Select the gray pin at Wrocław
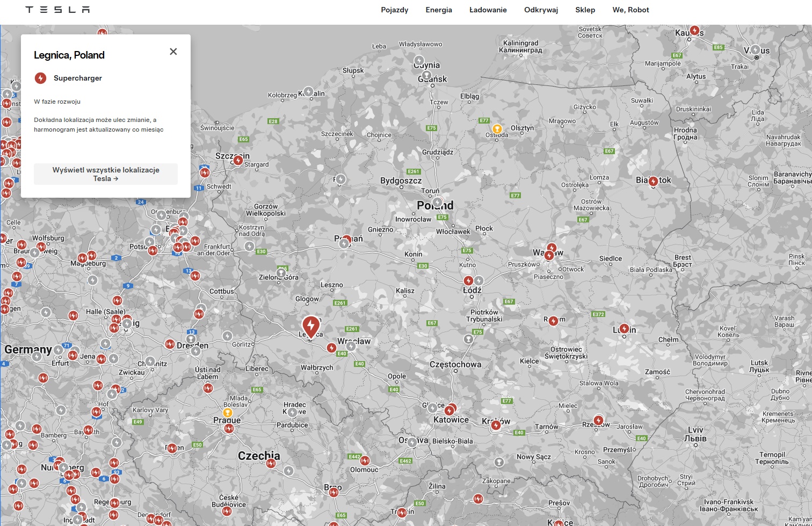This screenshot has height=526, width=812. (x=351, y=346)
